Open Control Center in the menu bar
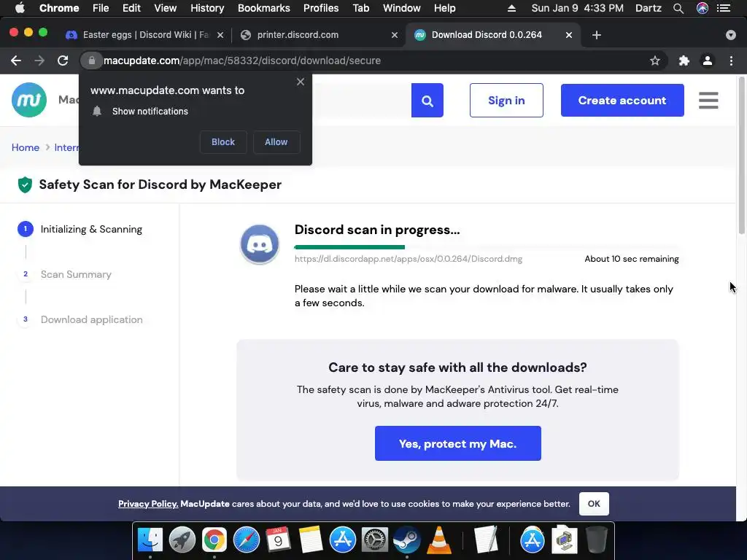 tap(724, 8)
